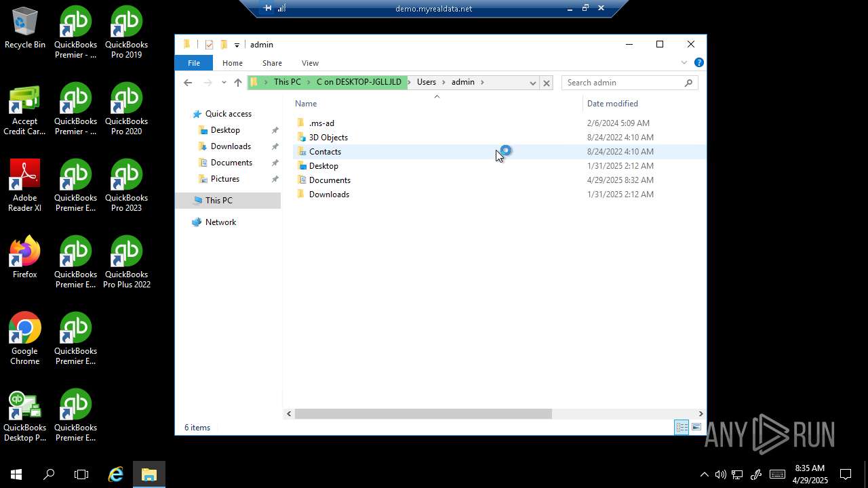The height and width of the screenshot is (488, 868).
Task: Launch QuickBooks Pro 2020 shortcut
Action: (x=126, y=110)
